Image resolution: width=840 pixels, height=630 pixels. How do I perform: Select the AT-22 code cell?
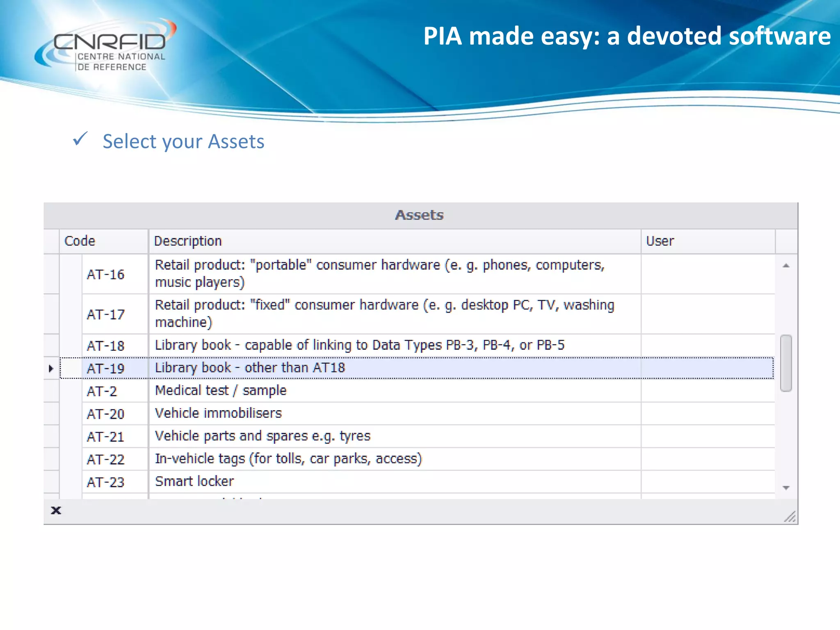pyautogui.click(x=115, y=459)
